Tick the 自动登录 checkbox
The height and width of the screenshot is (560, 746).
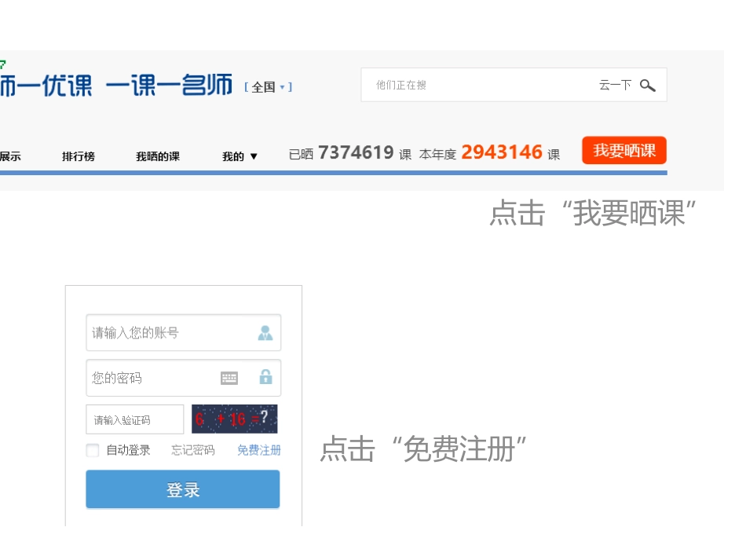pyautogui.click(x=93, y=450)
